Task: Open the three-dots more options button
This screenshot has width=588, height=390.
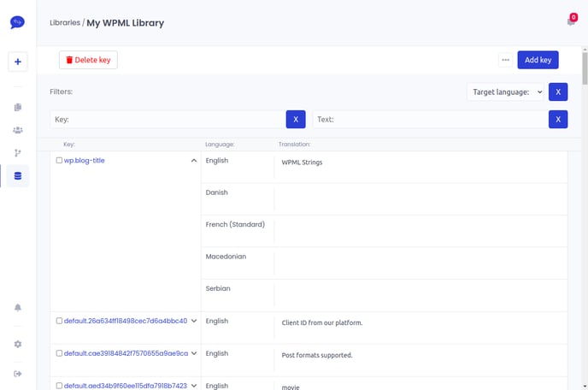Action: point(505,60)
